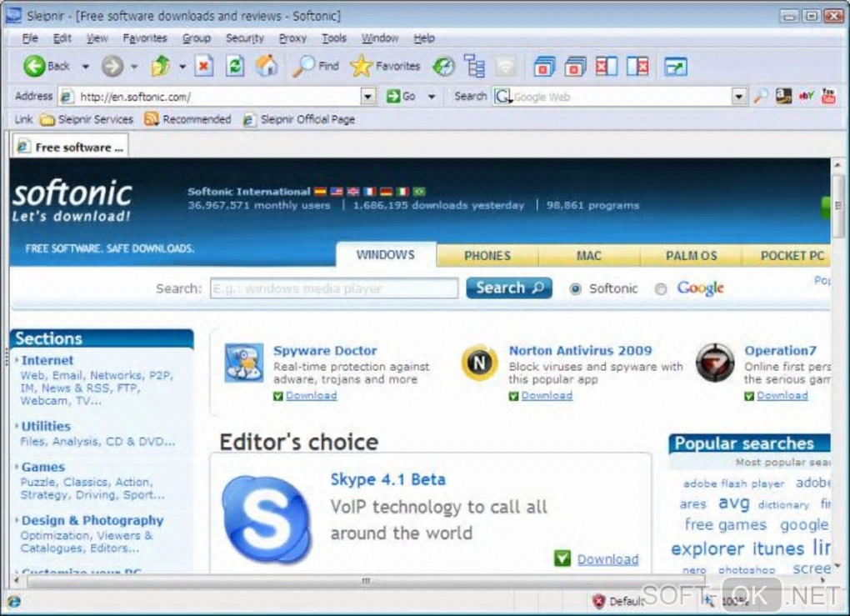
Task: Select the Free software browser tab
Action: 69,147
